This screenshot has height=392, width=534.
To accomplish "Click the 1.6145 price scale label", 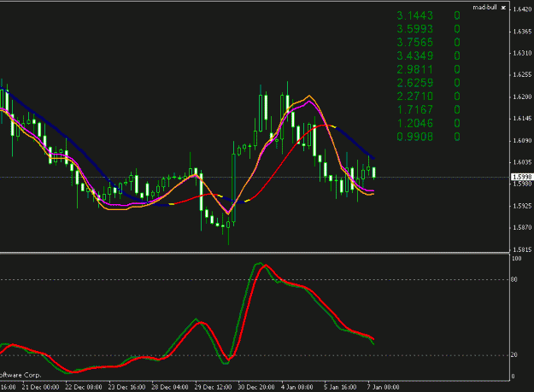I will click(522, 119).
